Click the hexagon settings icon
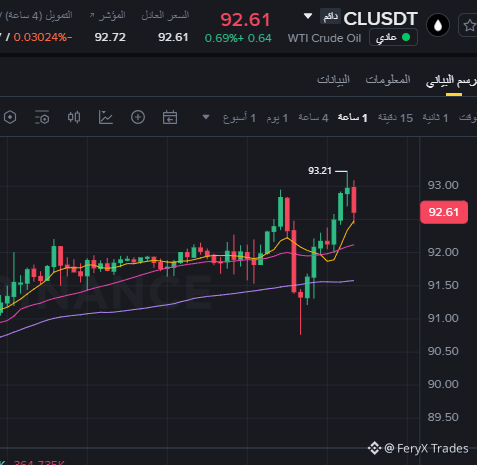 click(x=10, y=117)
